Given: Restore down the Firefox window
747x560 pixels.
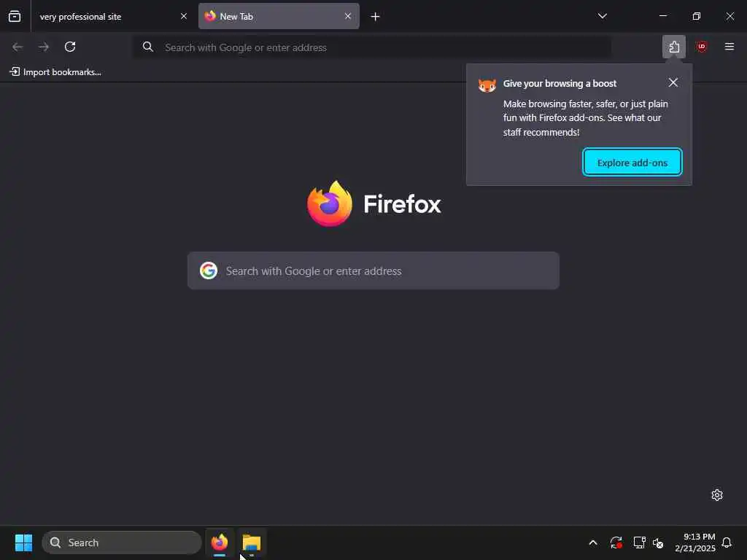Looking at the screenshot, I should [697, 16].
